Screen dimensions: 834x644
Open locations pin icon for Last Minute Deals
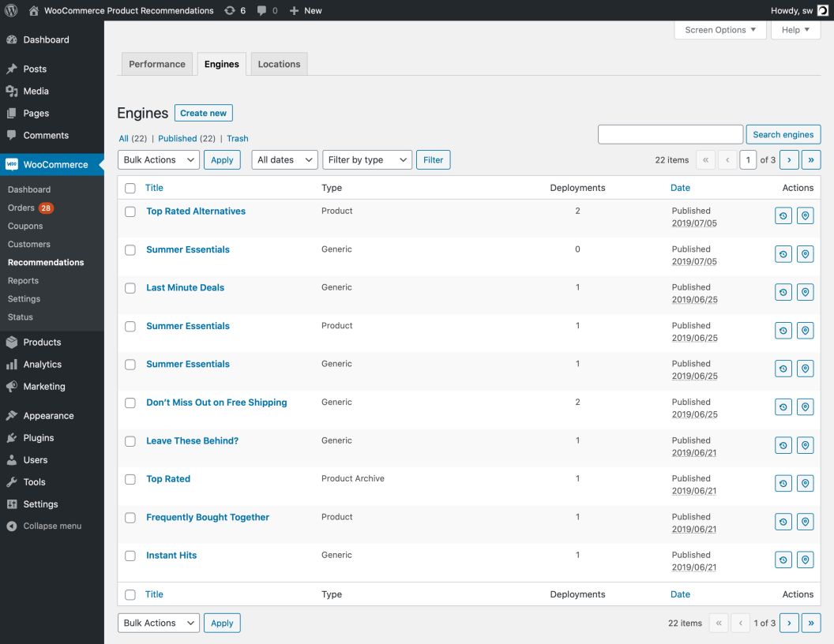[x=805, y=291]
